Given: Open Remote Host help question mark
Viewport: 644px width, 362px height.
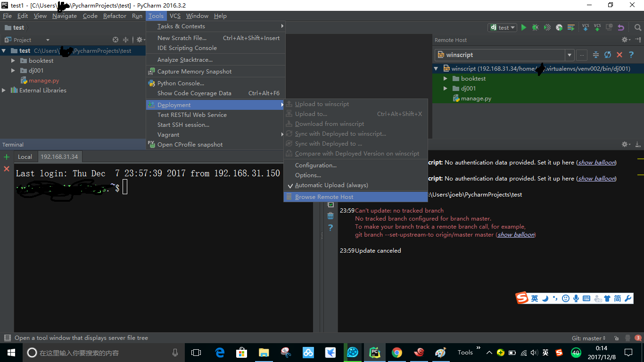Looking at the screenshot, I should [631, 55].
